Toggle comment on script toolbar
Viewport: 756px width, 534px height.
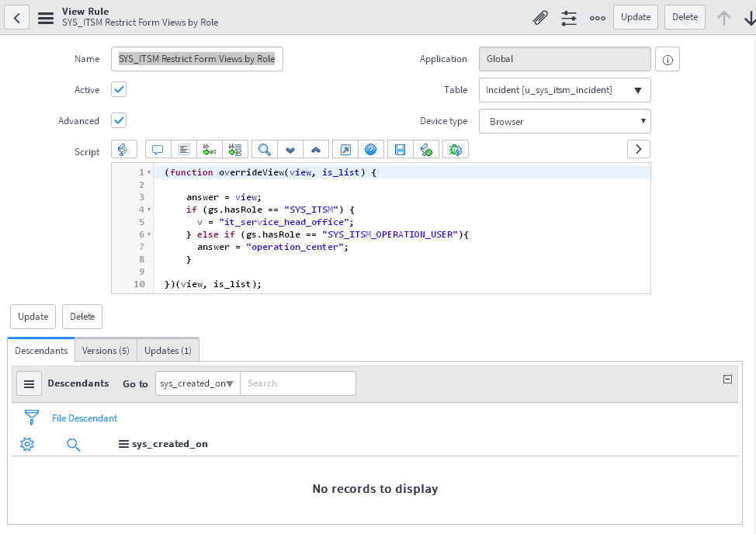pyautogui.click(x=158, y=149)
